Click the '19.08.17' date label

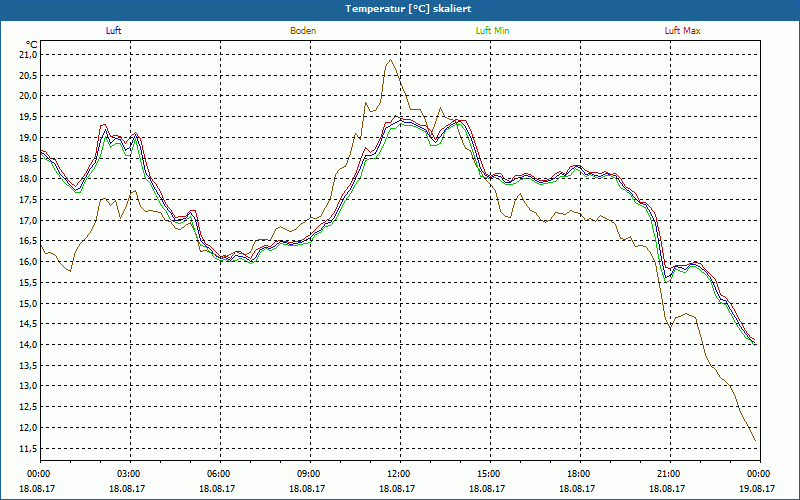pos(757,488)
